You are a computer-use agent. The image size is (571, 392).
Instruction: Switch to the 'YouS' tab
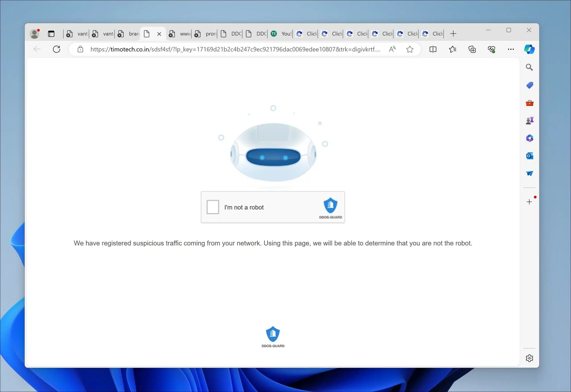pos(281,34)
